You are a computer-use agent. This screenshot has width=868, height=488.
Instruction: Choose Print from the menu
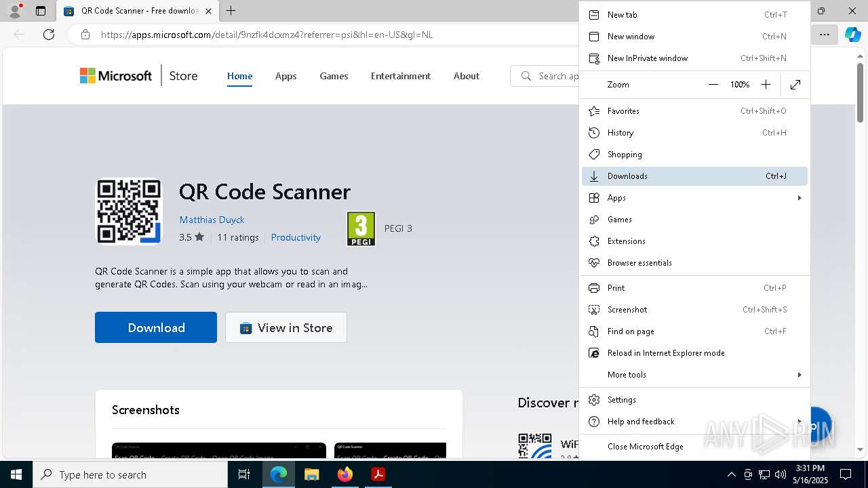coord(694,288)
